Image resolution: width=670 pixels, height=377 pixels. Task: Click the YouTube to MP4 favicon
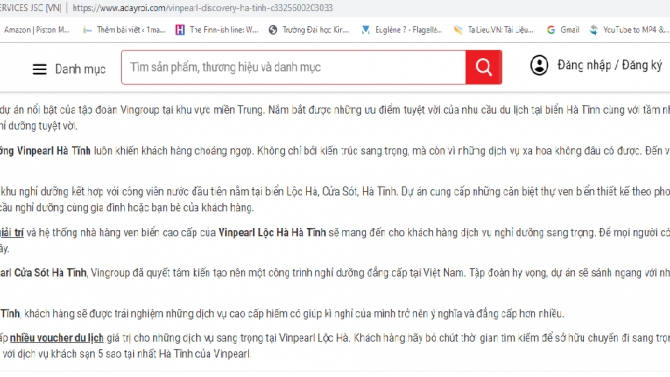tap(594, 30)
